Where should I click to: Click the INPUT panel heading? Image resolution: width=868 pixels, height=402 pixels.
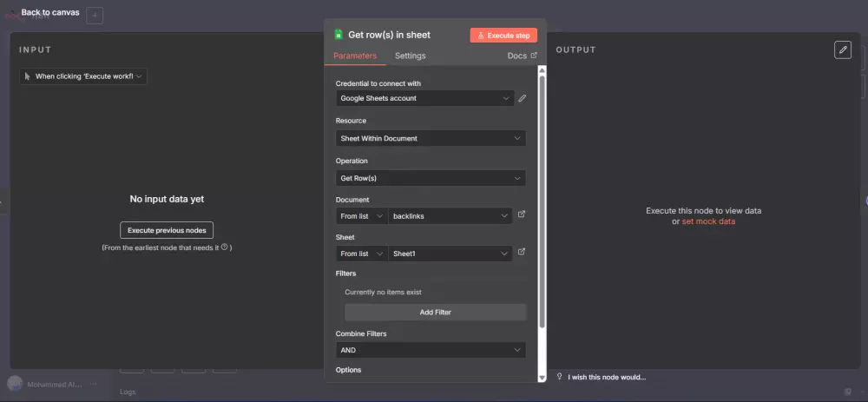click(36, 49)
